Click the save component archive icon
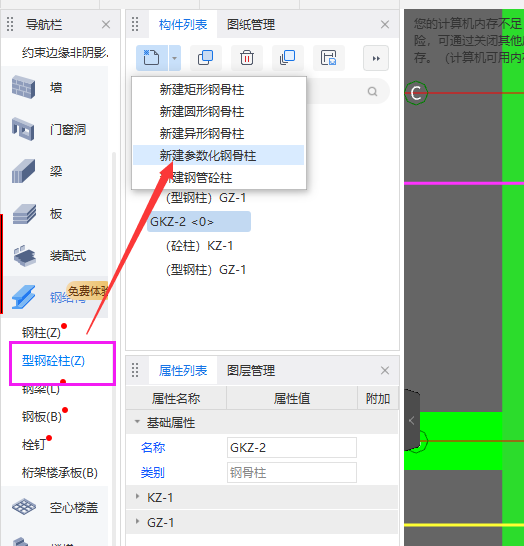 (x=329, y=58)
